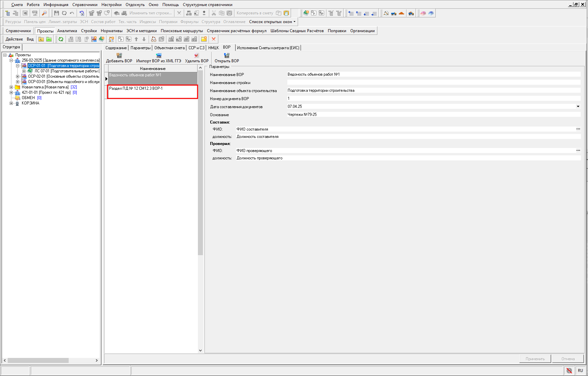Switch to the Нормативы section tab
Screen dimensions: 588x376
[x=112, y=31]
